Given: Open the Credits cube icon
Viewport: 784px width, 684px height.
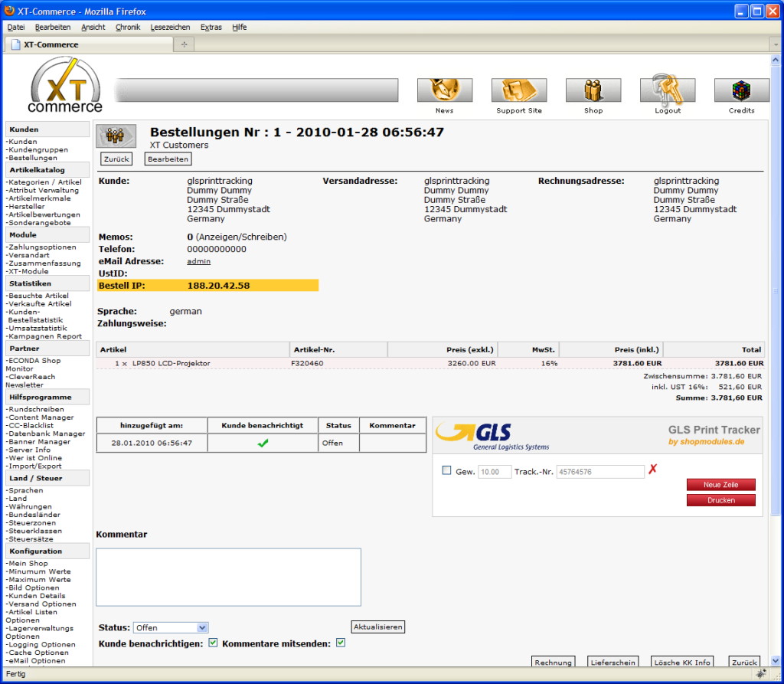Looking at the screenshot, I should (741, 88).
